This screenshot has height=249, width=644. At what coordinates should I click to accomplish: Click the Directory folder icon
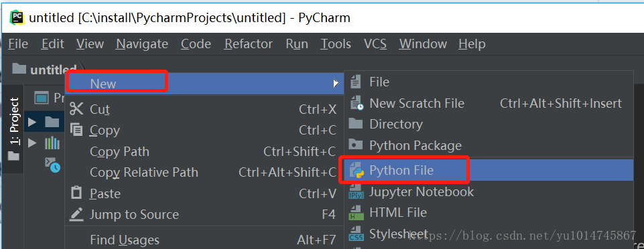coord(356,123)
